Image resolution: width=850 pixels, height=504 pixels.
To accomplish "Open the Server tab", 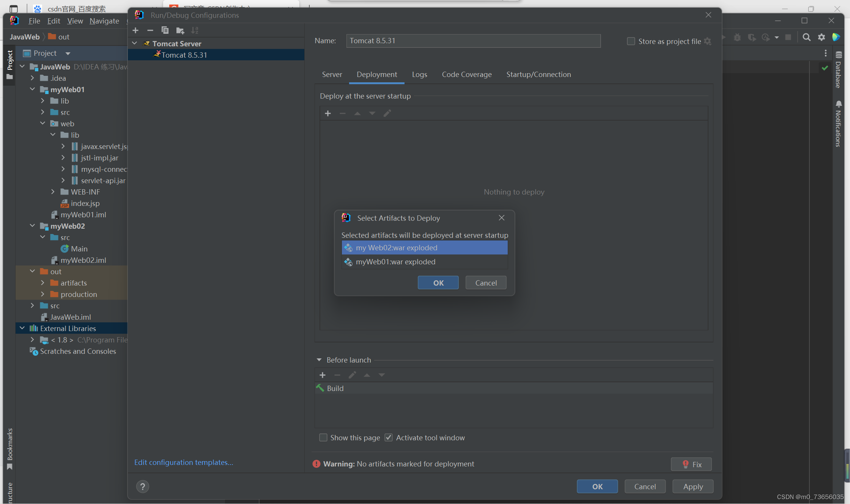I will point(332,74).
